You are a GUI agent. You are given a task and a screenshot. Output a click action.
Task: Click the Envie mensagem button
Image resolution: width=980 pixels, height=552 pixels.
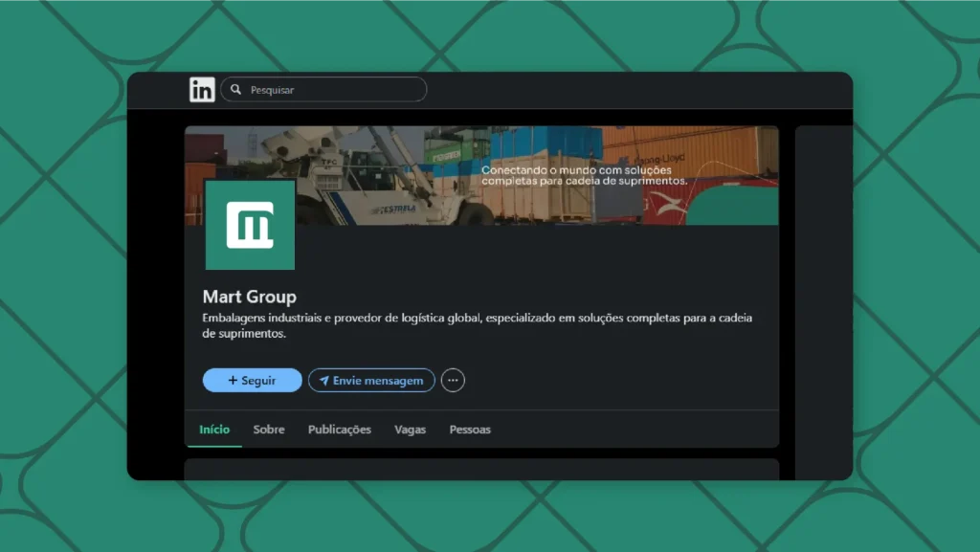[x=371, y=381]
